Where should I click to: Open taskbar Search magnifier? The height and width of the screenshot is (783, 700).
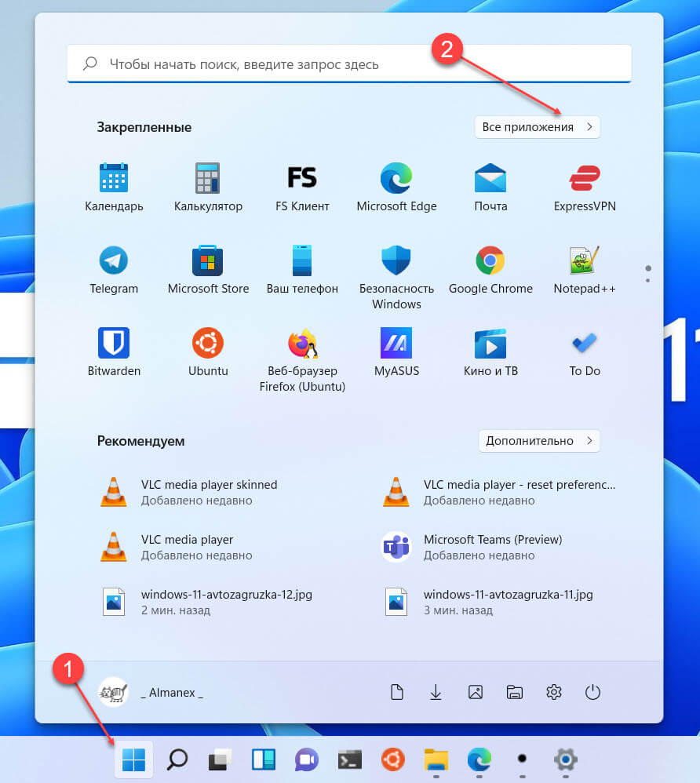177,759
